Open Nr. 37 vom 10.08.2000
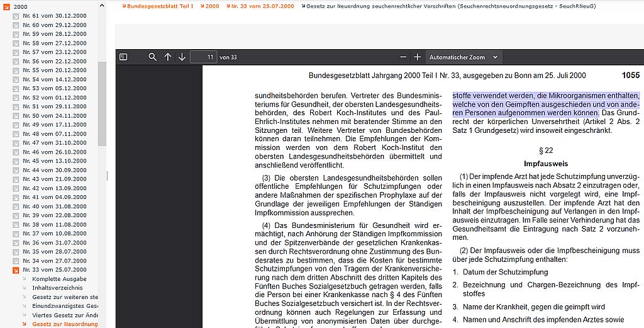The image size is (644, 328). coord(55,234)
